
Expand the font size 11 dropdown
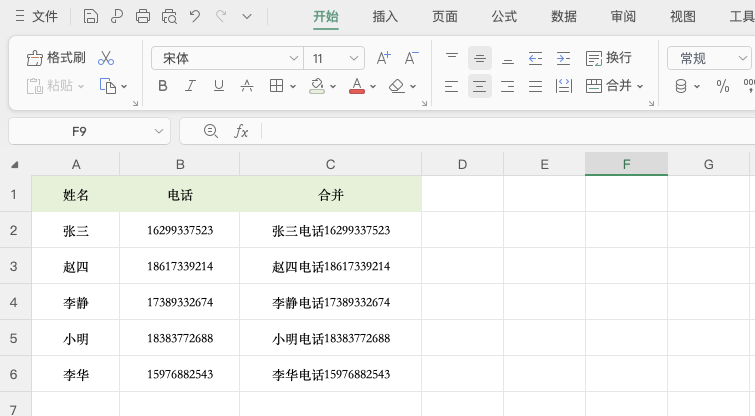[x=335, y=58]
